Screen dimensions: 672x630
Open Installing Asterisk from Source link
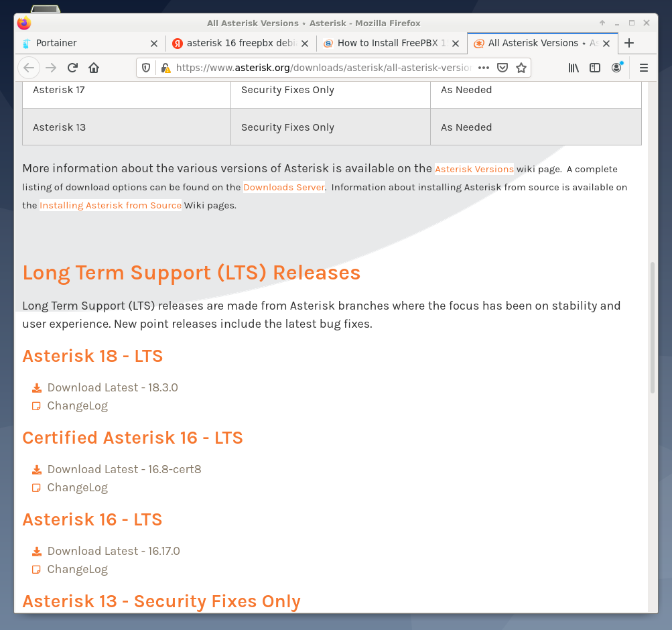111,205
